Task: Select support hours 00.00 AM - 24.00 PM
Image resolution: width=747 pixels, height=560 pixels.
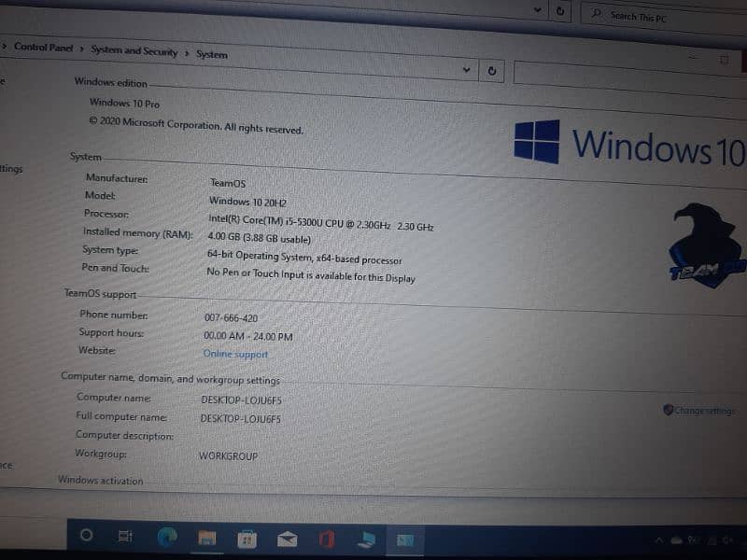Action: tap(248, 336)
